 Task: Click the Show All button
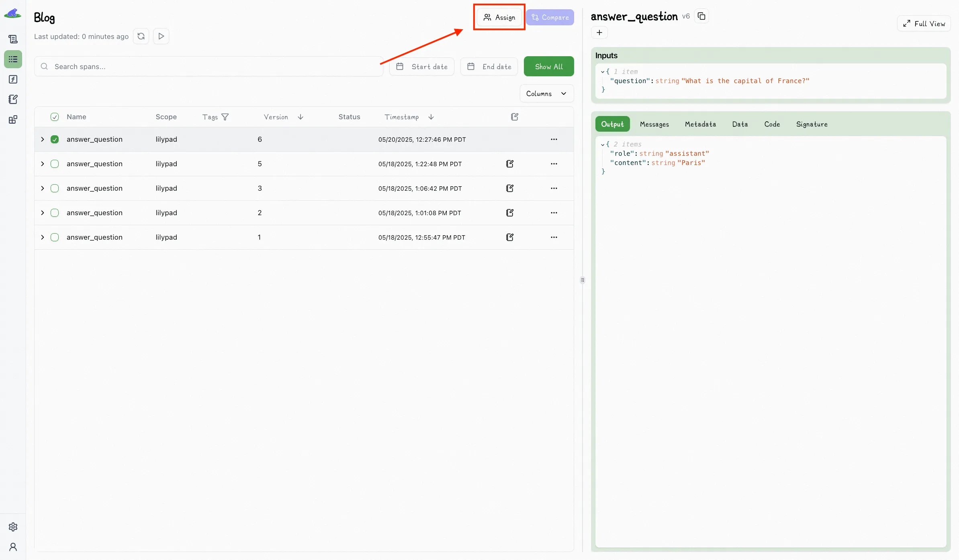[x=548, y=67]
